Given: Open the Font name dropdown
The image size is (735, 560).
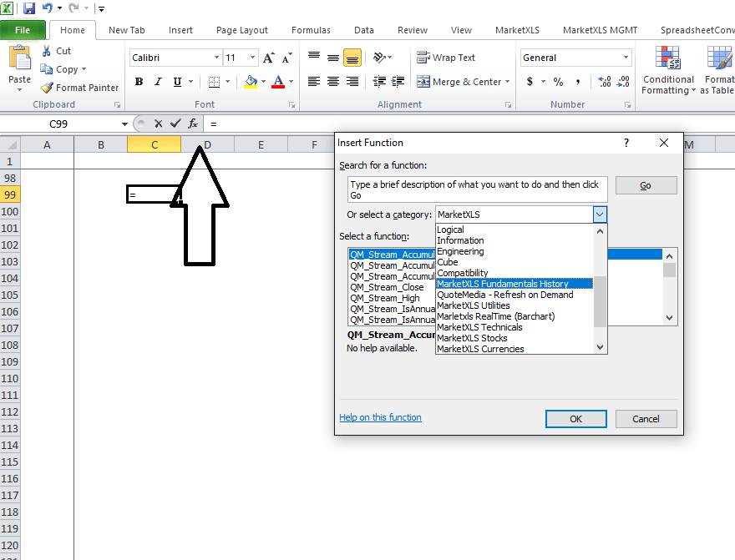Looking at the screenshot, I should click(216, 58).
